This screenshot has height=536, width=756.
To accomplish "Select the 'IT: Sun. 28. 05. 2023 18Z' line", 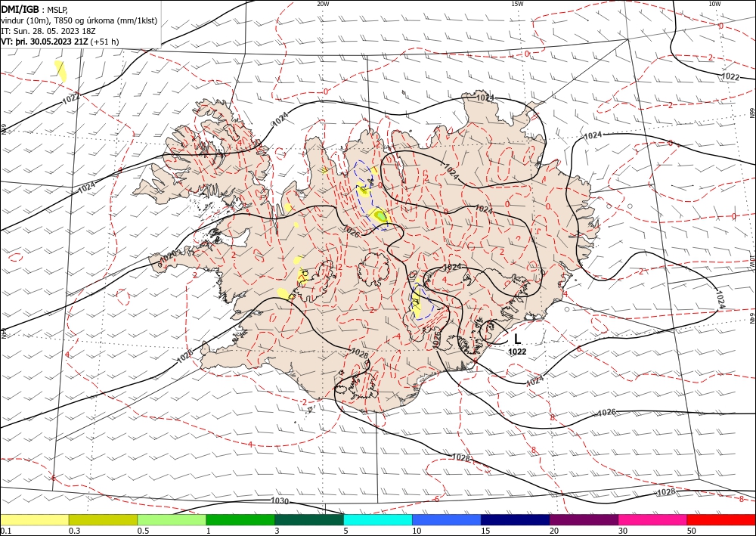I will (48, 31).
